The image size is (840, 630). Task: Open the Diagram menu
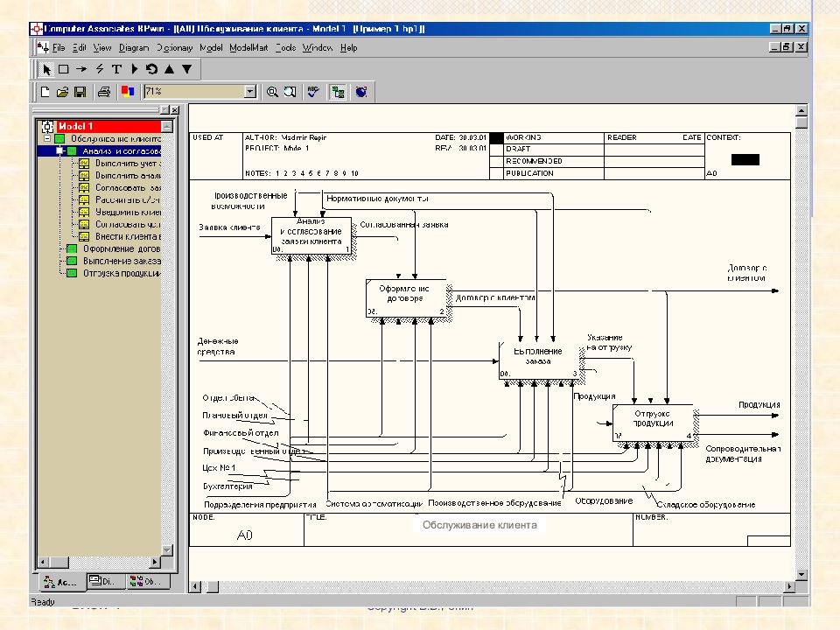tap(134, 47)
